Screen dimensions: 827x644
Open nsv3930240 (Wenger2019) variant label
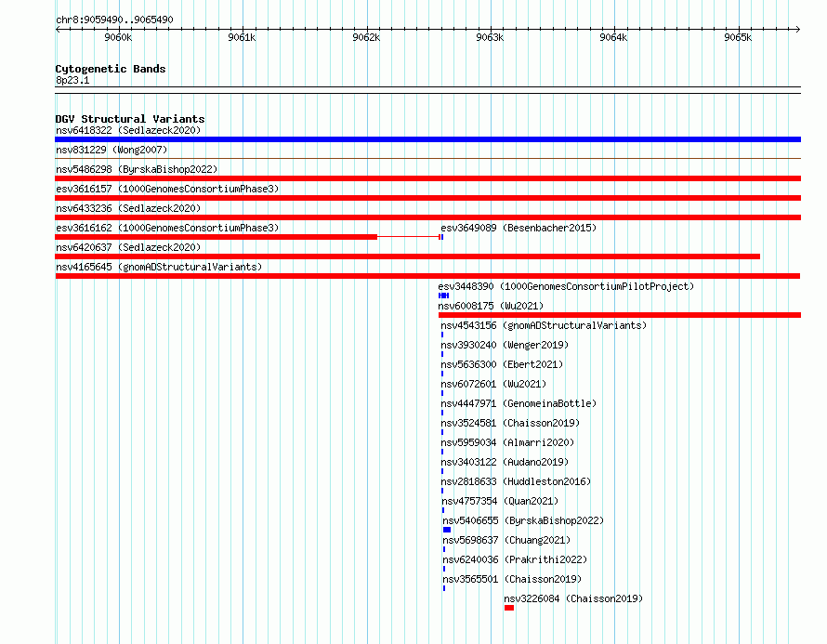tap(505, 345)
